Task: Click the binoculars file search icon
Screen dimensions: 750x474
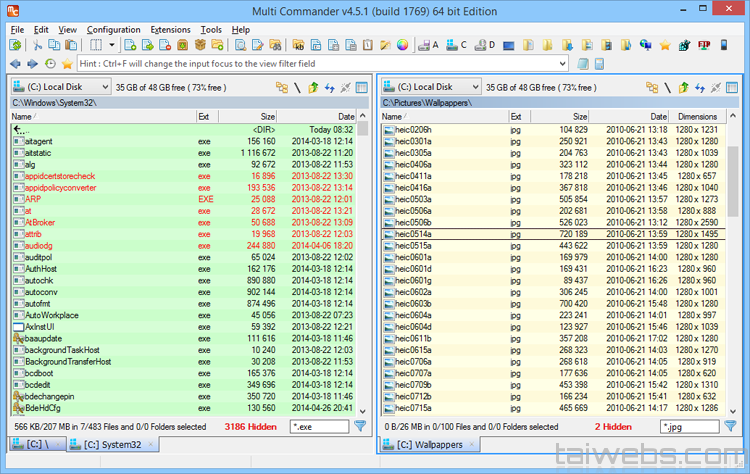Action: click(x=274, y=45)
